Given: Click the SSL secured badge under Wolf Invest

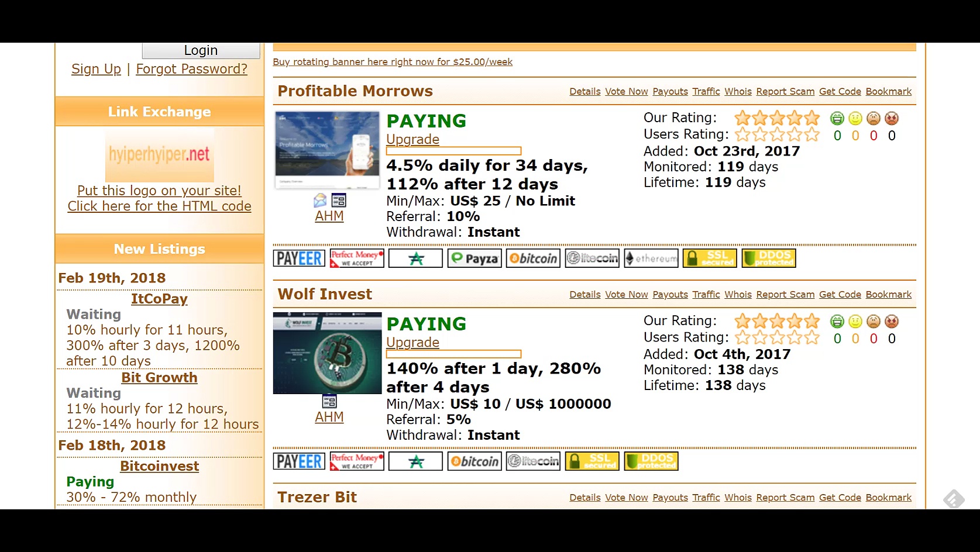Looking at the screenshot, I should (592, 461).
